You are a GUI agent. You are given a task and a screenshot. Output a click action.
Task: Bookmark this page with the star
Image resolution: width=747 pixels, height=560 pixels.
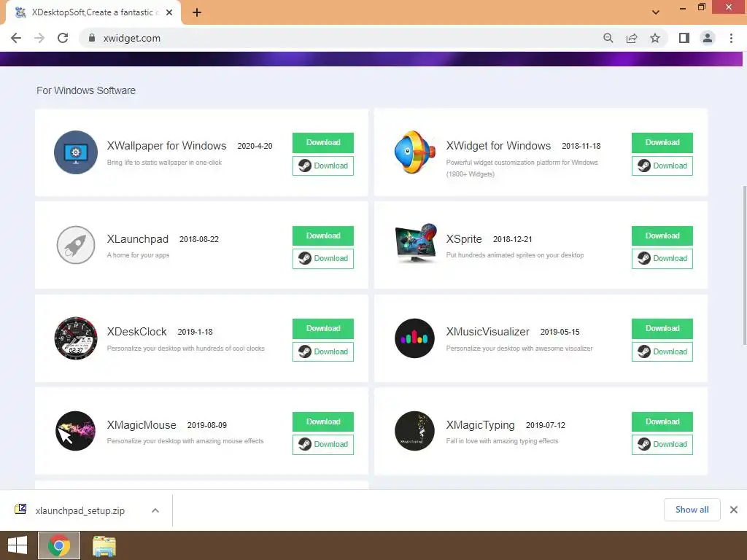pyautogui.click(x=655, y=38)
